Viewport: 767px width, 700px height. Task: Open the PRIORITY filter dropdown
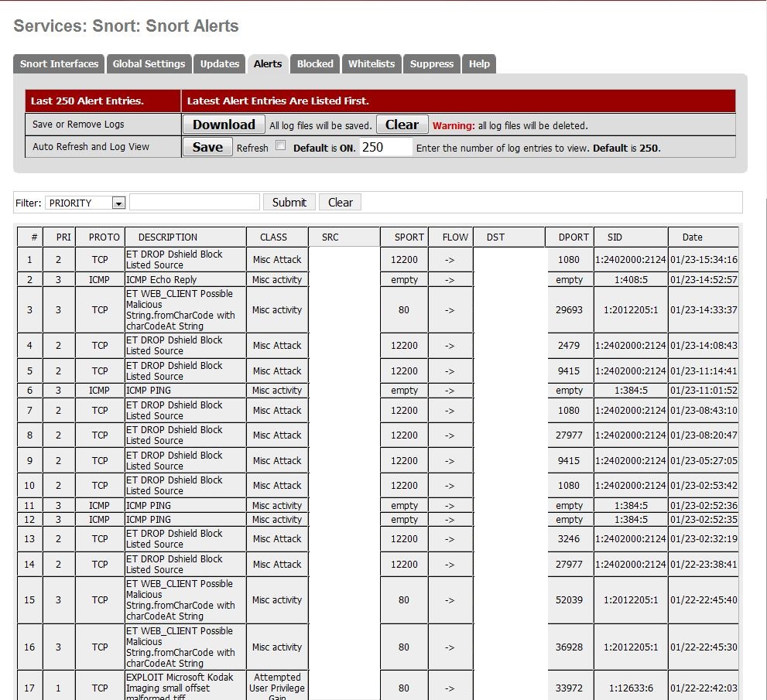85,203
